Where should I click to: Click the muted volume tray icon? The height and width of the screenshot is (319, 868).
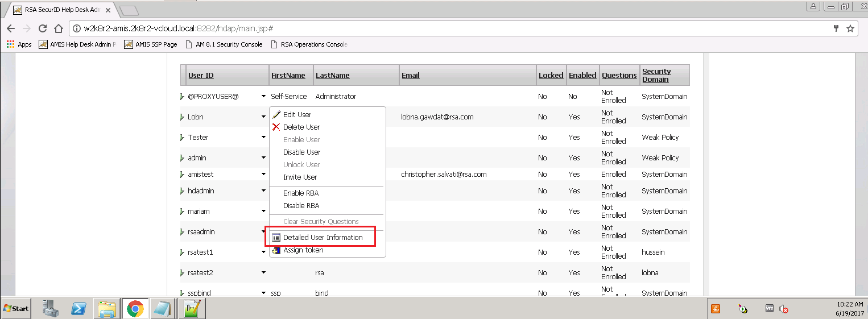[784, 309]
